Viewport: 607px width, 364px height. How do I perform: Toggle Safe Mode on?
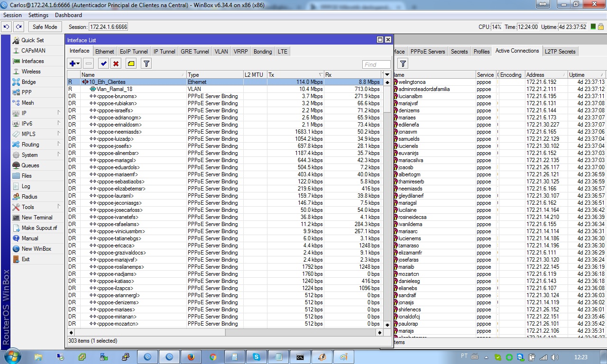tap(45, 27)
